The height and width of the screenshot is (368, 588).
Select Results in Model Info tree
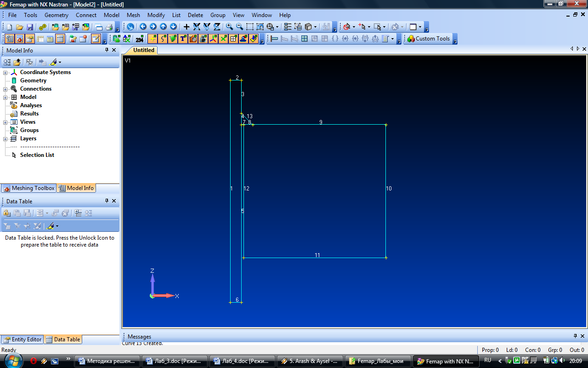pos(29,114)
